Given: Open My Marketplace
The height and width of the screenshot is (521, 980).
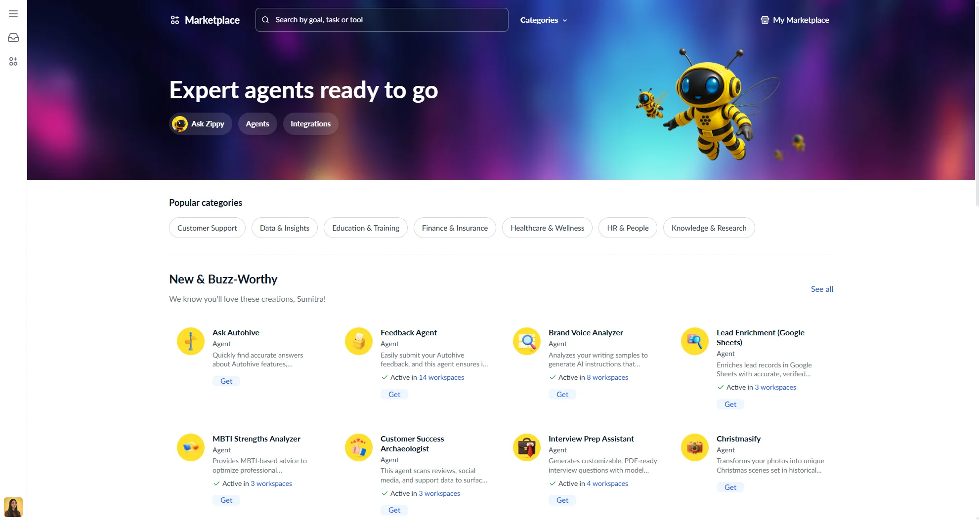Looking at the screenshot, I should coord(794,20).
